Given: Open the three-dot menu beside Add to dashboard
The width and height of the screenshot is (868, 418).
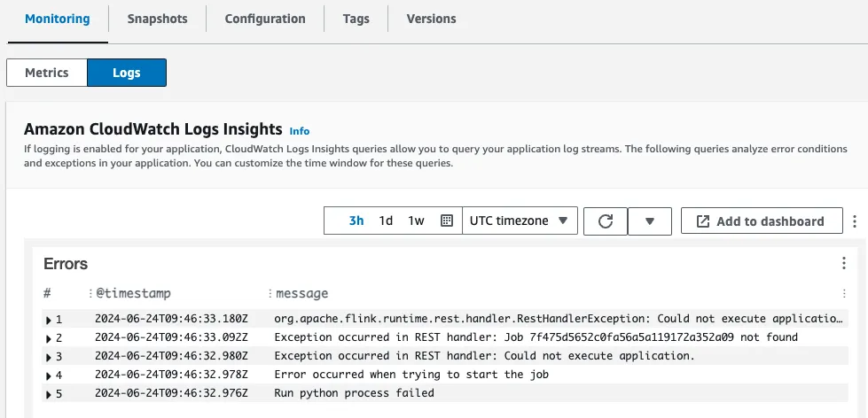Looking at the screenshot, I should 855,221.
